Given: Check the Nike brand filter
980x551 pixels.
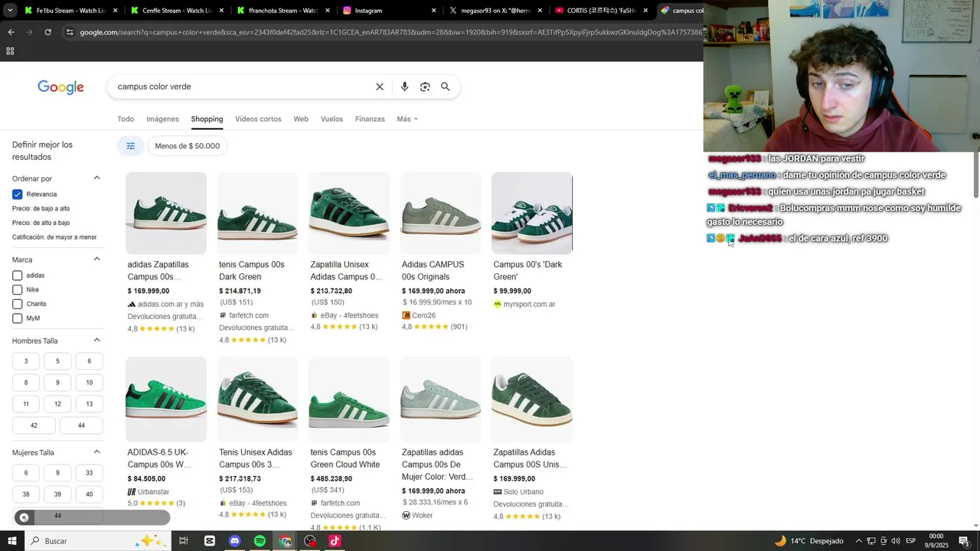Looking at the screenshot, I should [18, 290].
